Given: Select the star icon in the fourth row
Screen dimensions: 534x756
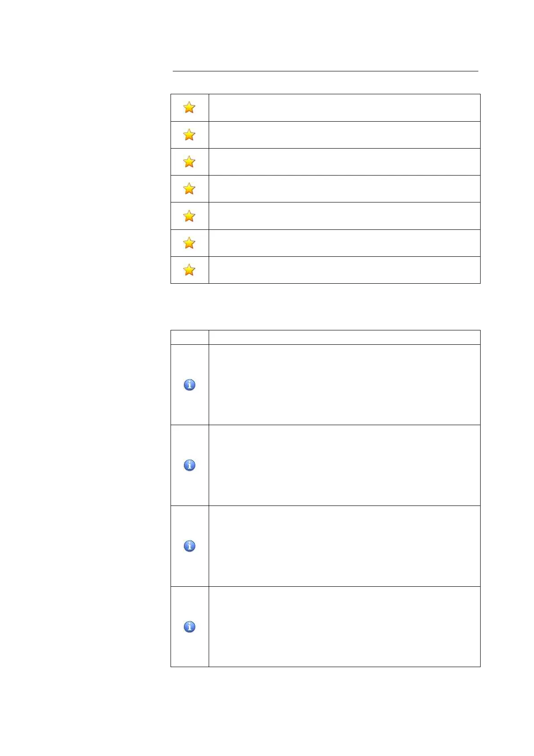Looking at the screenshot, I should click(x=189, y=189).
